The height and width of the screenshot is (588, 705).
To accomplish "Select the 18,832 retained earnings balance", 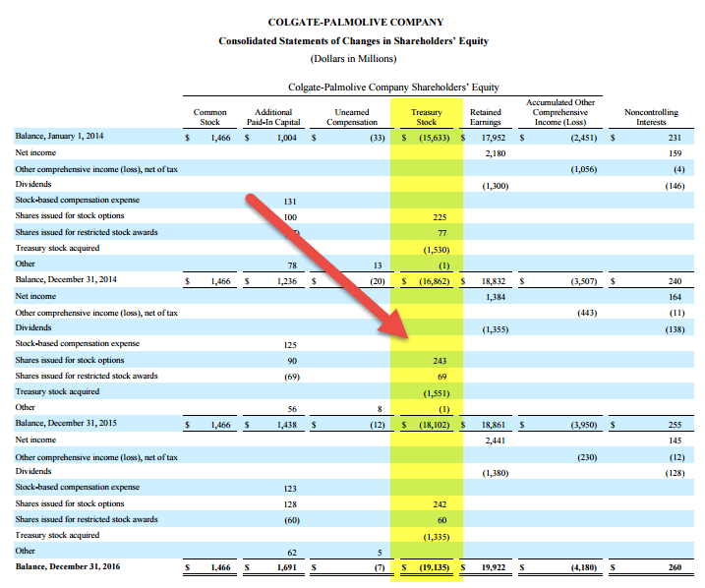I will pos(494,281).
